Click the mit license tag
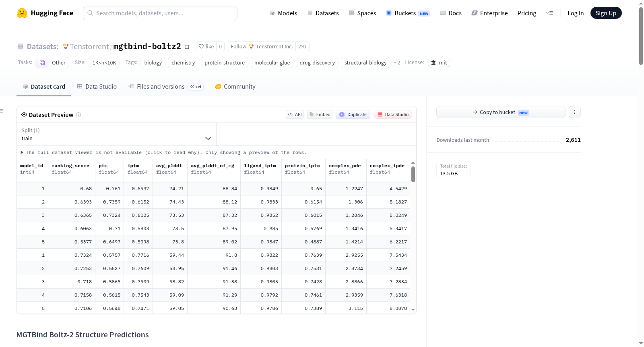Screen dimensions: 644x347 439,62
